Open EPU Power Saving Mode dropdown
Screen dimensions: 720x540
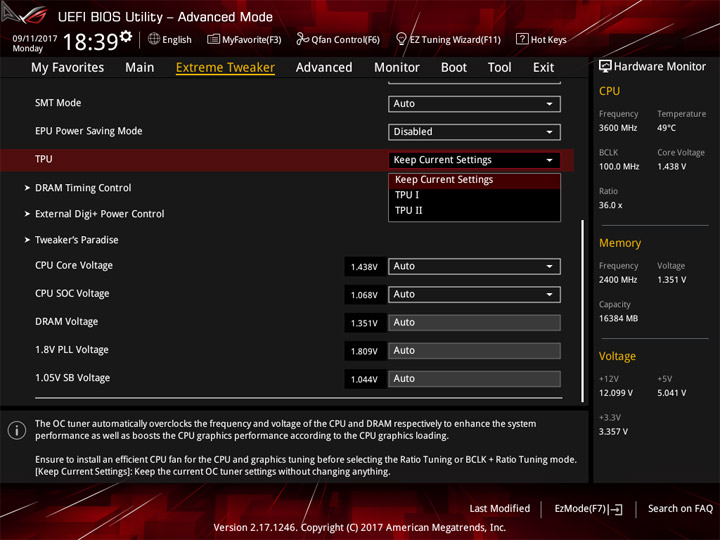pyautogui.click(x=474, y=132)
